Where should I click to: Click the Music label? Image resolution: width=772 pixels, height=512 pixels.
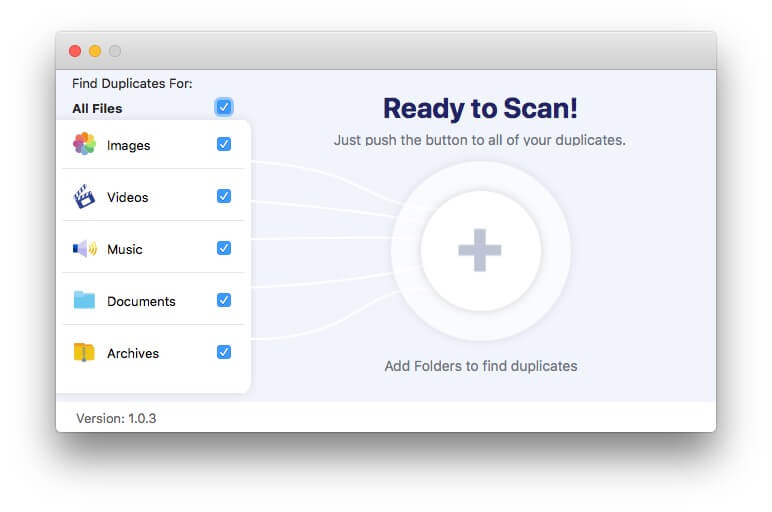[x=125, y=250]
